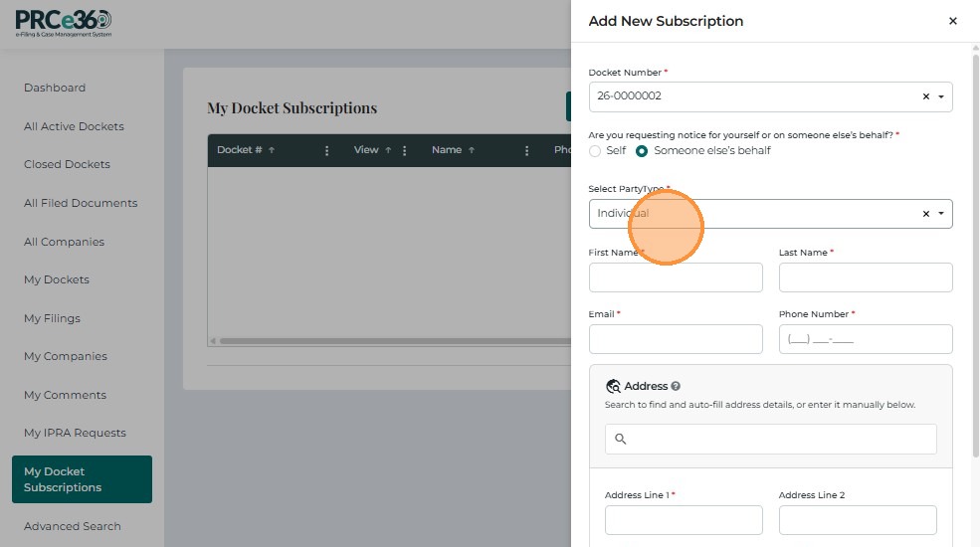
Task: Select the Self radio option
Action: pos(595,151)
